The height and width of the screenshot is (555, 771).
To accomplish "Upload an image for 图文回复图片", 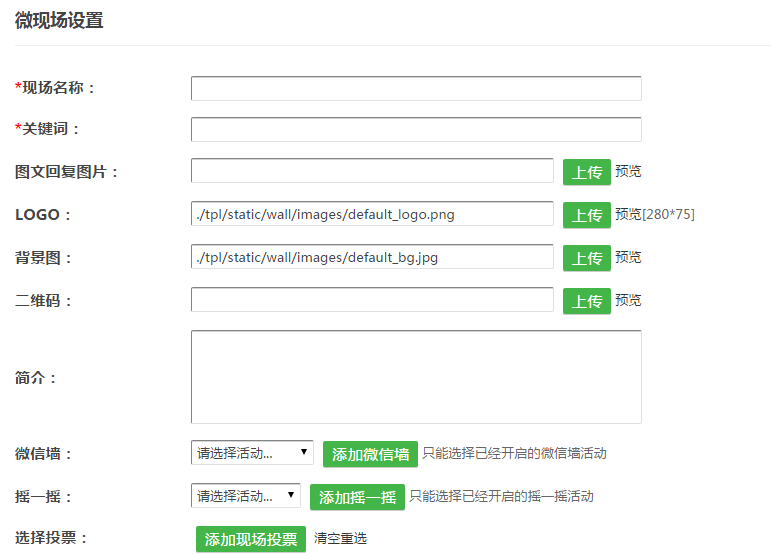I will pyautogui.click(x=586, y=172).
